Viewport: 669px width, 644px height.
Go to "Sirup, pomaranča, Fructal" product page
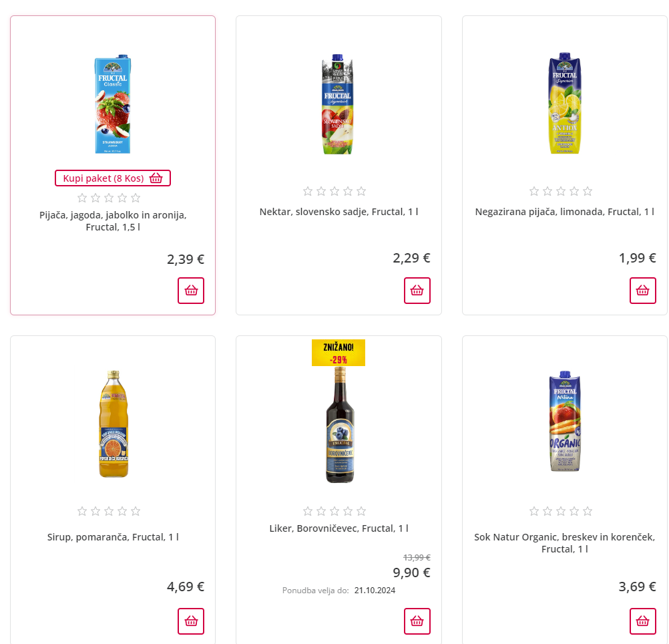[113, 537]
